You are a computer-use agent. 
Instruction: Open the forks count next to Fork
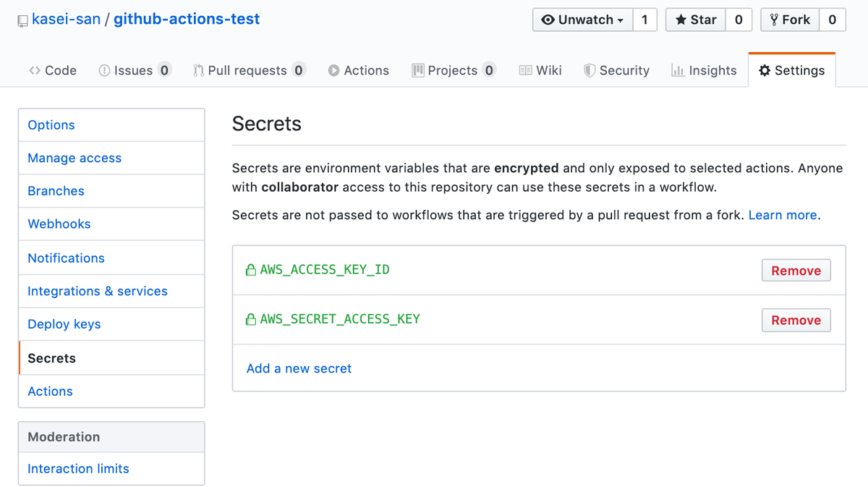point(833,20)
